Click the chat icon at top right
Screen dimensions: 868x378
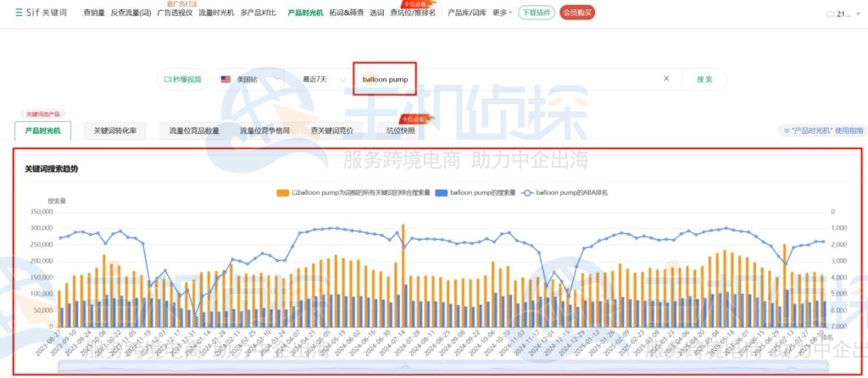click(829, 14)
